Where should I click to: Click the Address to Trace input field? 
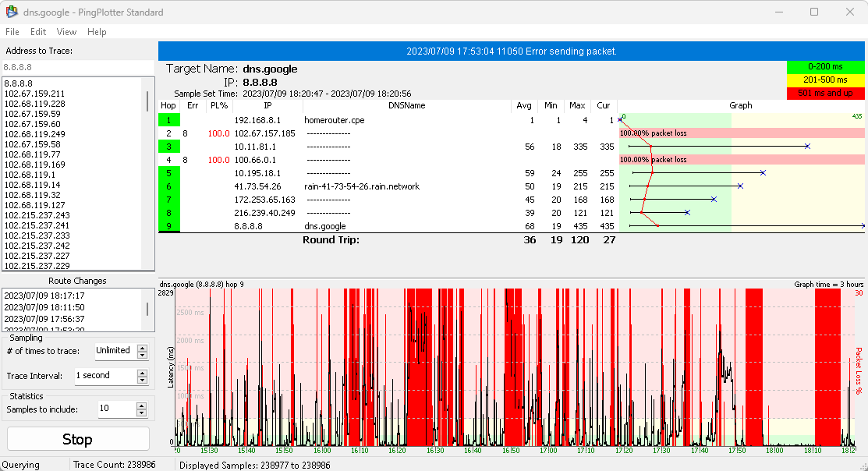[x=77, y=67]
